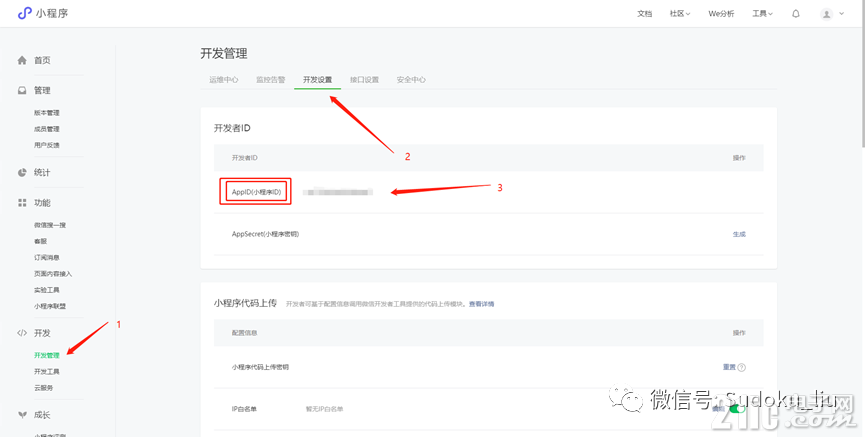Expand the account menu chevron

point(841,14)
